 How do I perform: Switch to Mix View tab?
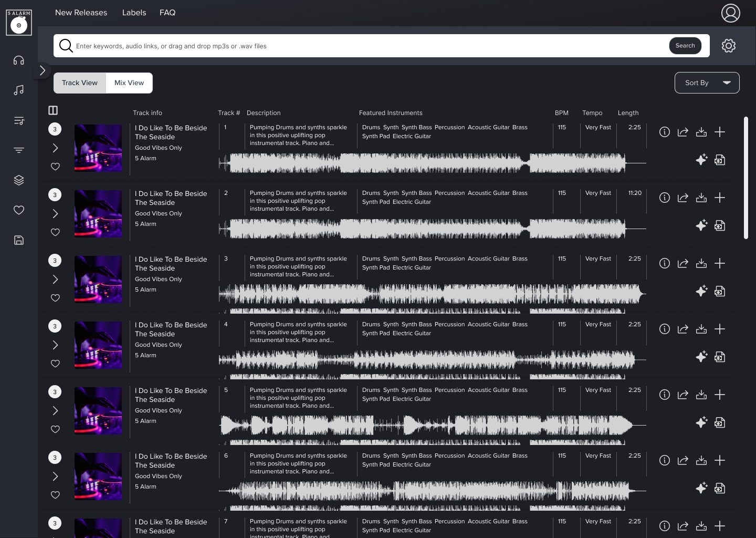click(x=129, y=83)
